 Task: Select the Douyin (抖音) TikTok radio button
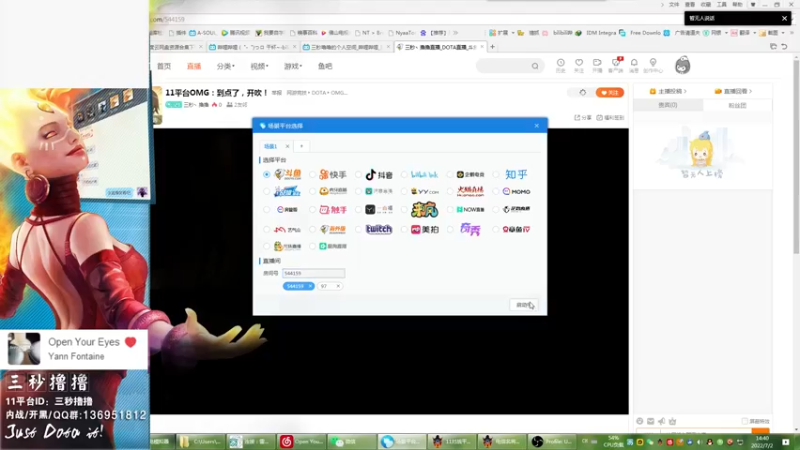[x=358, y=174]
